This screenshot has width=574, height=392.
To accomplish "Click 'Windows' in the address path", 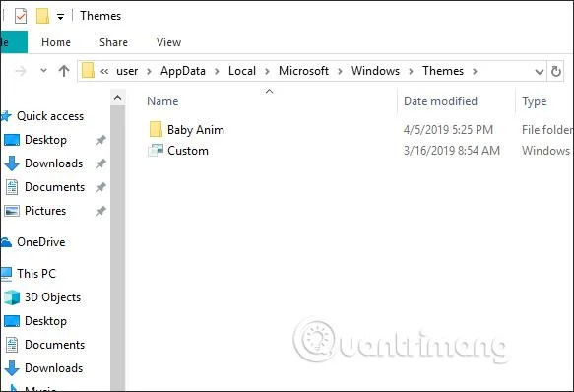I will 375,71.
